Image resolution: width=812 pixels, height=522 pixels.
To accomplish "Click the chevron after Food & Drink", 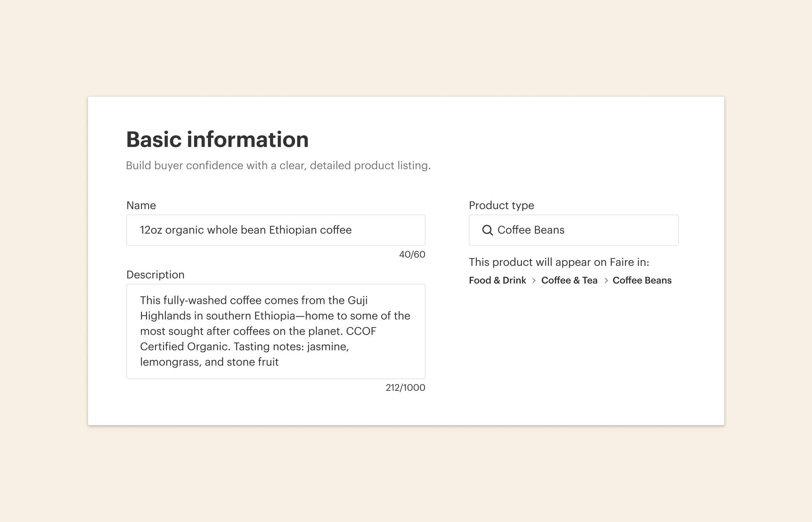I will pyautogui.click(x=534, y=280).
